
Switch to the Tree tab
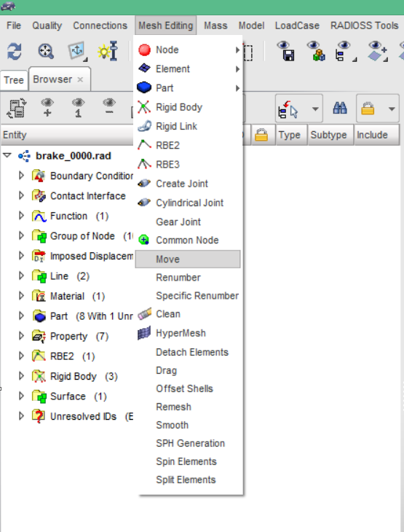(14, 80)
